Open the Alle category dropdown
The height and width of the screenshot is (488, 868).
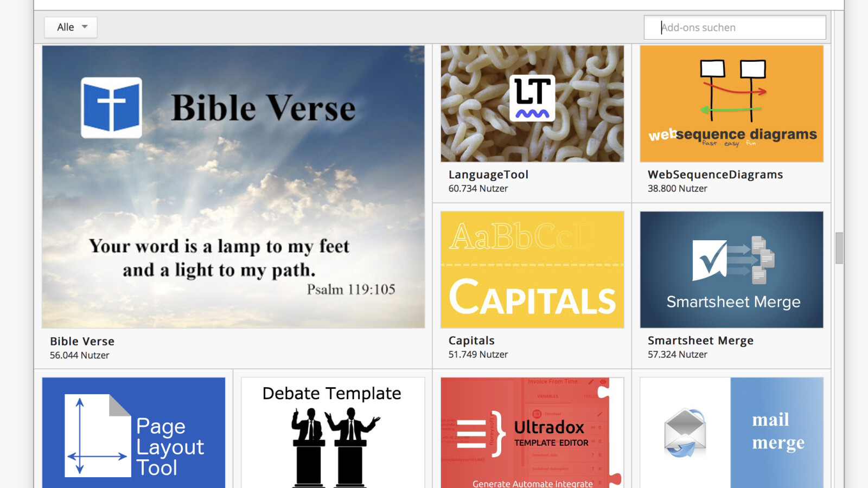pyautogui.click(x=71, y=27)
